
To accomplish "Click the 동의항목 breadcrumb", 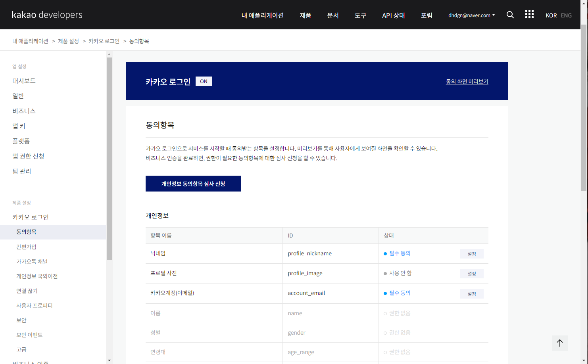I will click(139, 41).
